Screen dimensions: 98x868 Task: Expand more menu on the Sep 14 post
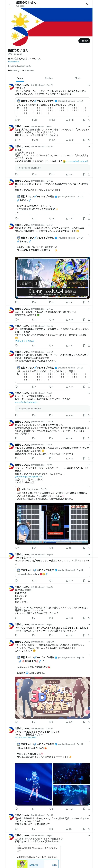click(x=89, y=587)
